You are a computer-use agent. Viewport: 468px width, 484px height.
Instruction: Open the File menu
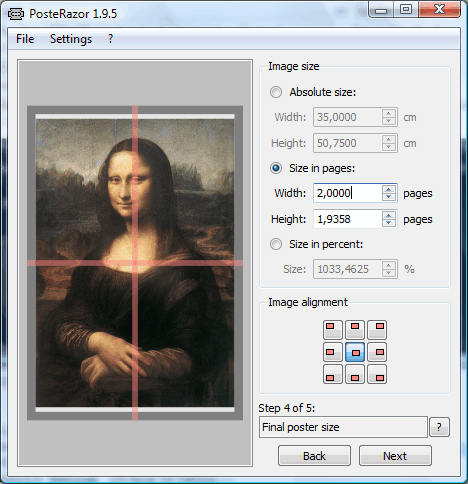[x=25, y=39]
